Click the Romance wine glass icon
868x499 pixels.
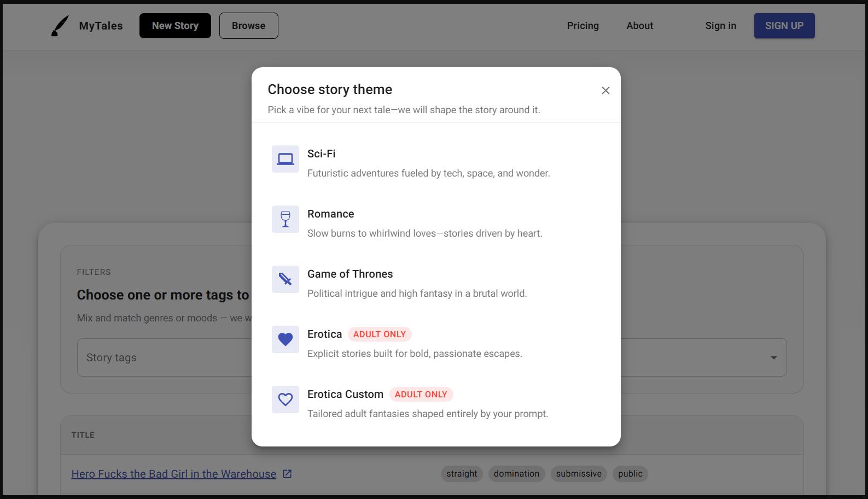(286, 219)
